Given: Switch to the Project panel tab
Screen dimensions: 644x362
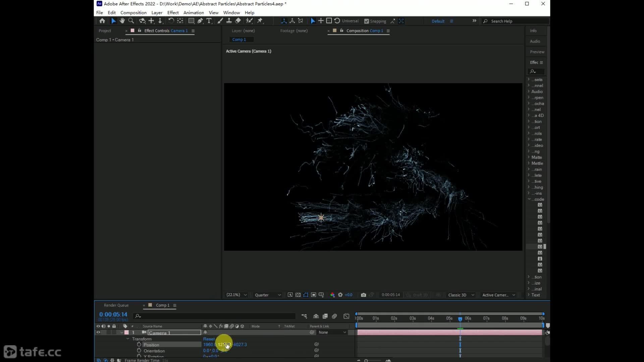Looking at the screenshot, I should pos(105,31).
